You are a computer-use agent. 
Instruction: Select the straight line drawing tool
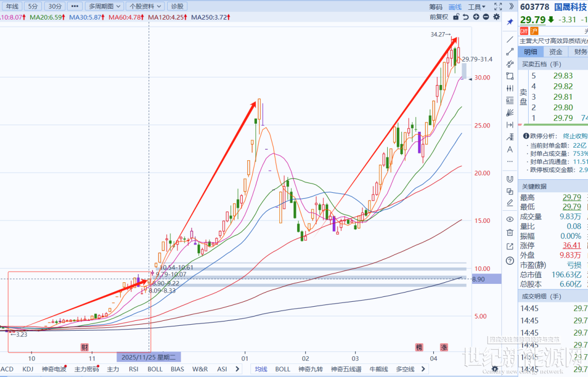(x=510, y=40)
